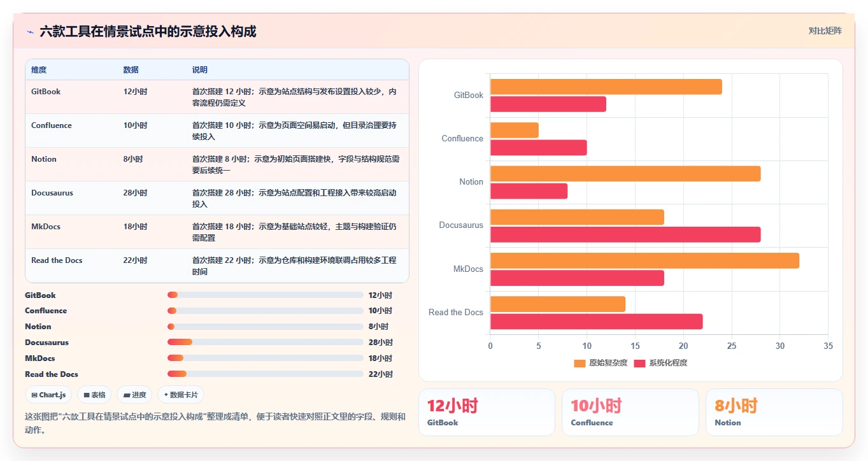Screen dimensions: 868x461
Task: Click the Read the Docs table row name
Action: coord(57,260)
